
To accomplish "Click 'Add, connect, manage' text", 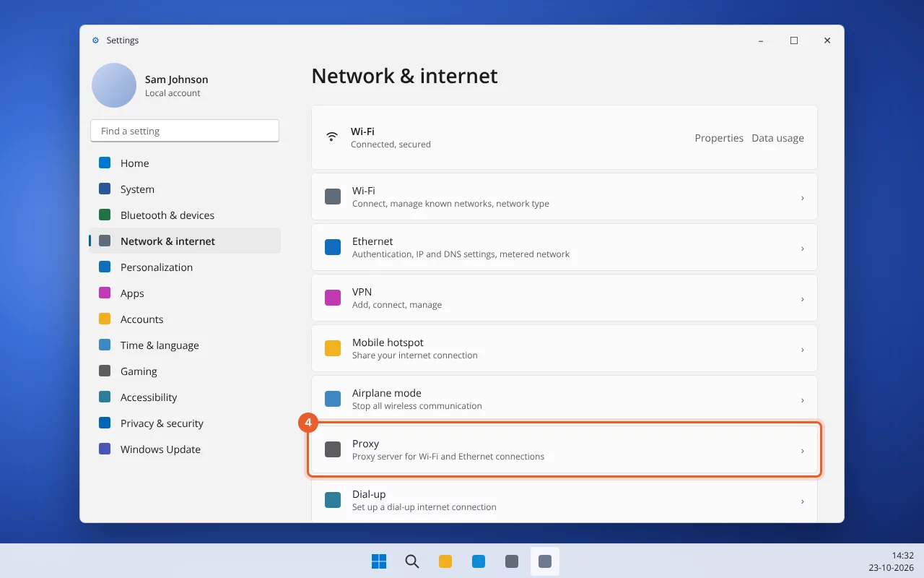I will [x=397, y=305].
